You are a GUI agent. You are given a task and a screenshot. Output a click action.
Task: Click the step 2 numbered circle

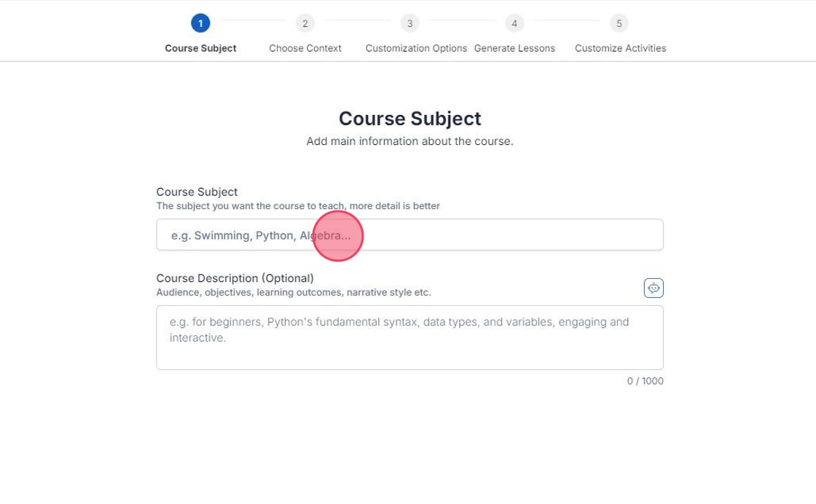[305, 23]
